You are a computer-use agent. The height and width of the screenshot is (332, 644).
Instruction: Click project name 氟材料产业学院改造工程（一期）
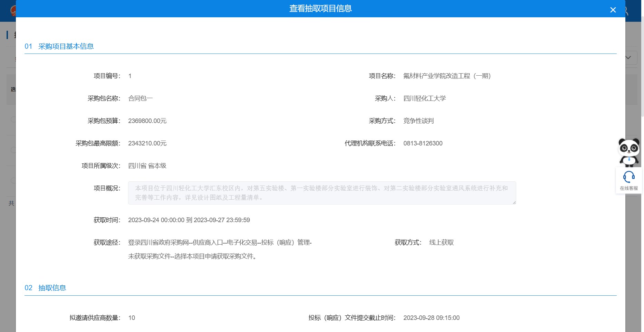click(447, 76)
